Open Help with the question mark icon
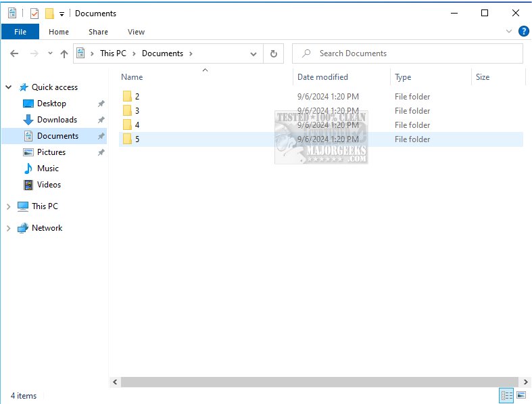The width and height of the screenshot is (532, 404). [x=523, y=31]
